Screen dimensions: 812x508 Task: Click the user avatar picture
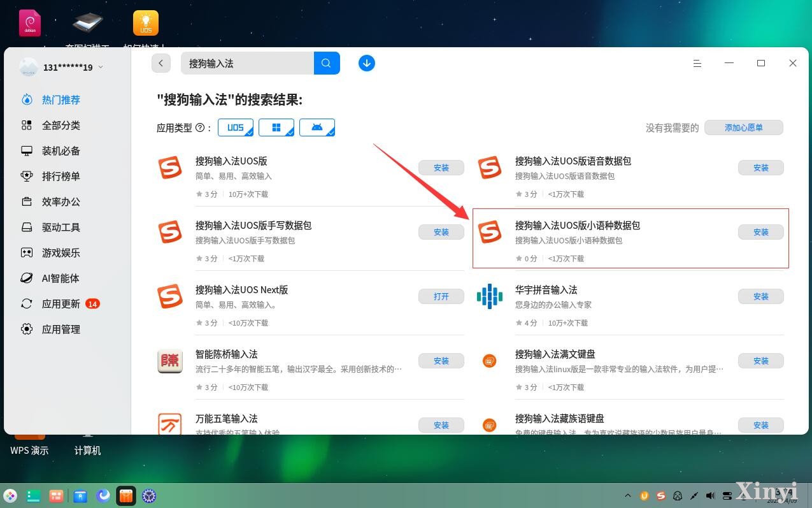[29, 67]
